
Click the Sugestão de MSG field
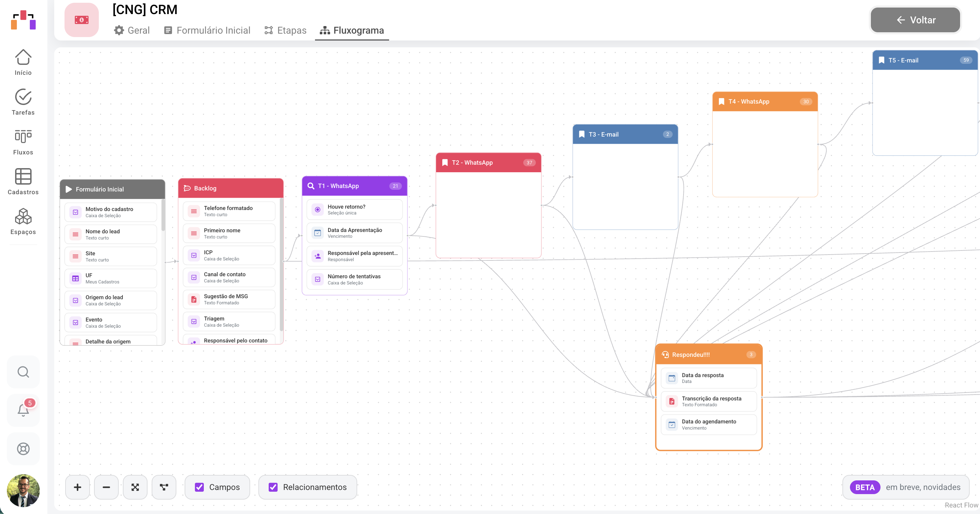(229, 300)
